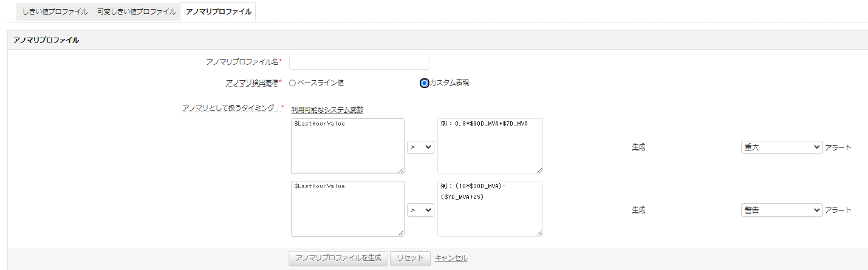Click the $LastHourValue box in the 警告 row
This screenshot has width=868, height=270.
347,209
